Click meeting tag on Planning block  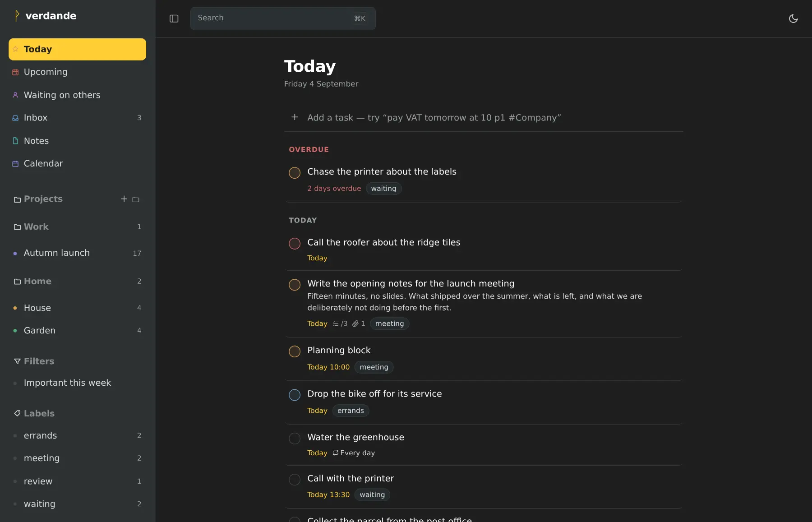coord(374,367)
